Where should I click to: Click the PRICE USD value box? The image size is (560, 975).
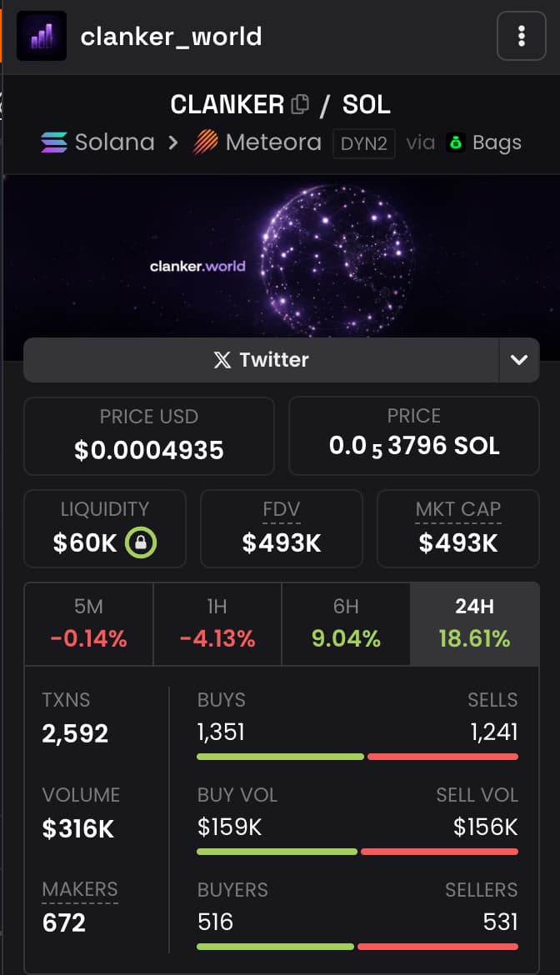pos(149,436)
